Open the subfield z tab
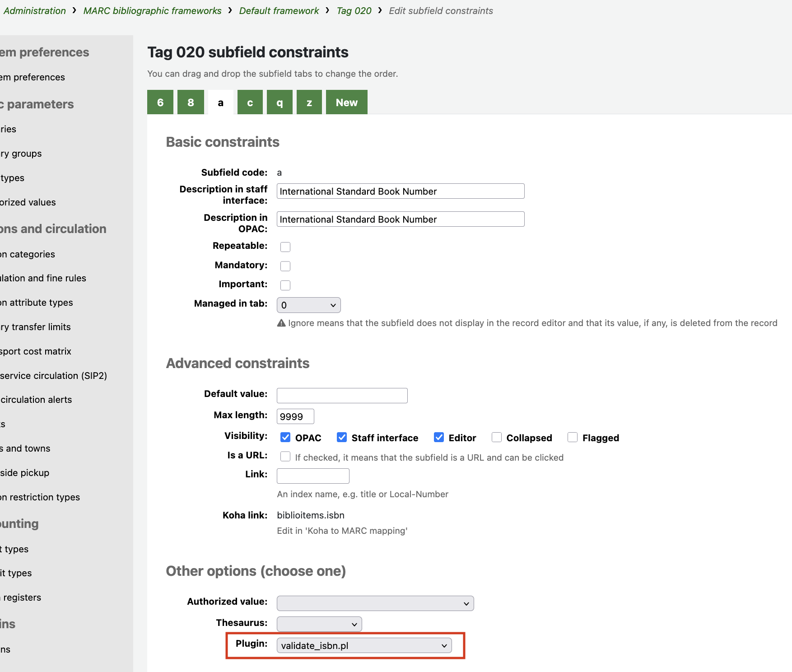This screenshot has height=672, width=792. (x=309, y=103)
